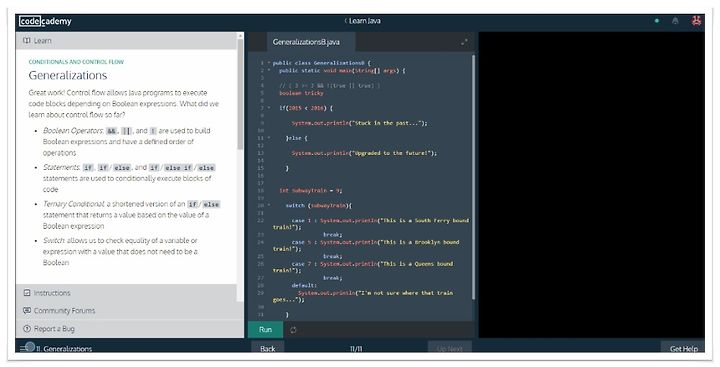Click the 'boolean tricky' code line

pyautogui.click(x=301, y=93)
